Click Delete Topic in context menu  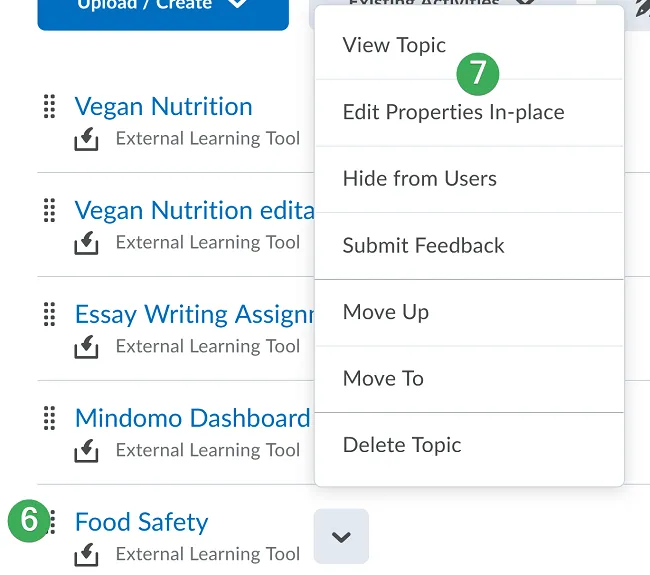pos(402,445)
